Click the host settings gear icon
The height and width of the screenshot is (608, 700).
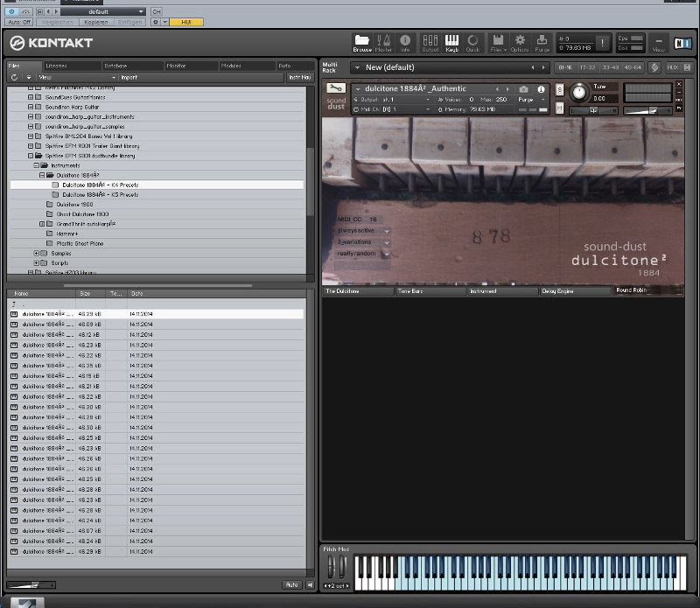(x=156, y=22)
